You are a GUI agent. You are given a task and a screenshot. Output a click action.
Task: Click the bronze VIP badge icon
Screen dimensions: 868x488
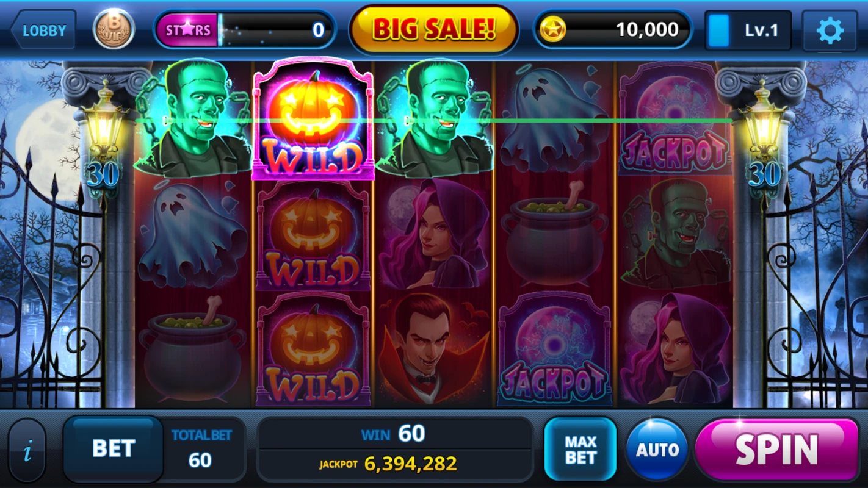click(x=114, y=29)
